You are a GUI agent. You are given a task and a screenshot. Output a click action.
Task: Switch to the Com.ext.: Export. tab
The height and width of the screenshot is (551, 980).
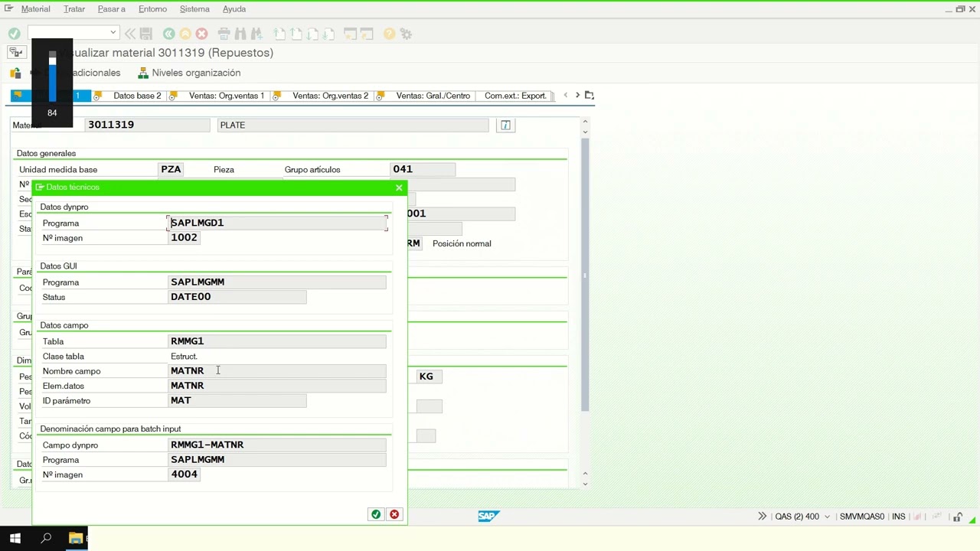tap(515, 96)
